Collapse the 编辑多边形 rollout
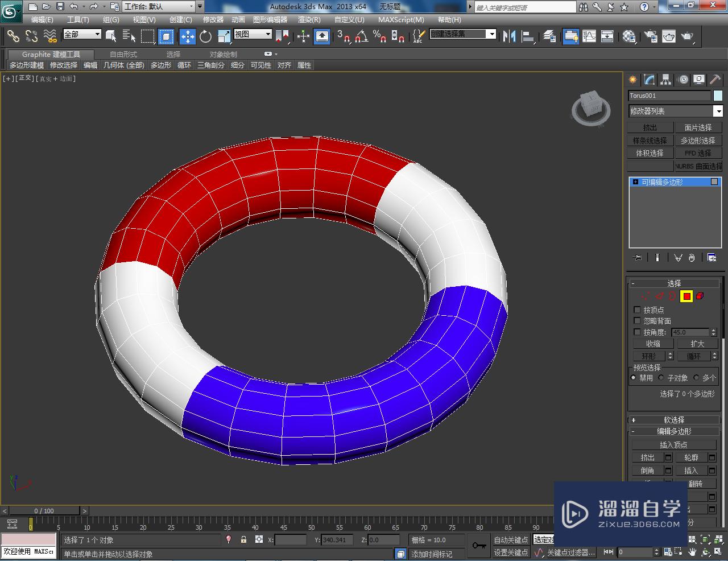 [x=674, y=431]
